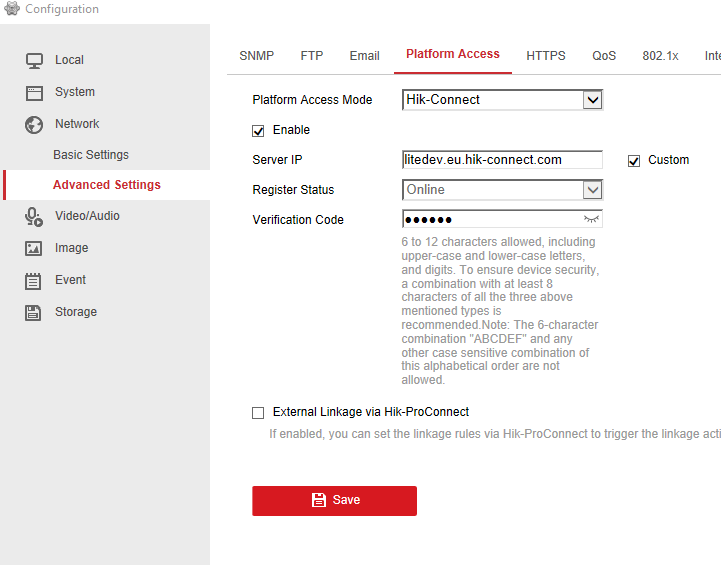Open the SNMP tab

pos(256,56)
